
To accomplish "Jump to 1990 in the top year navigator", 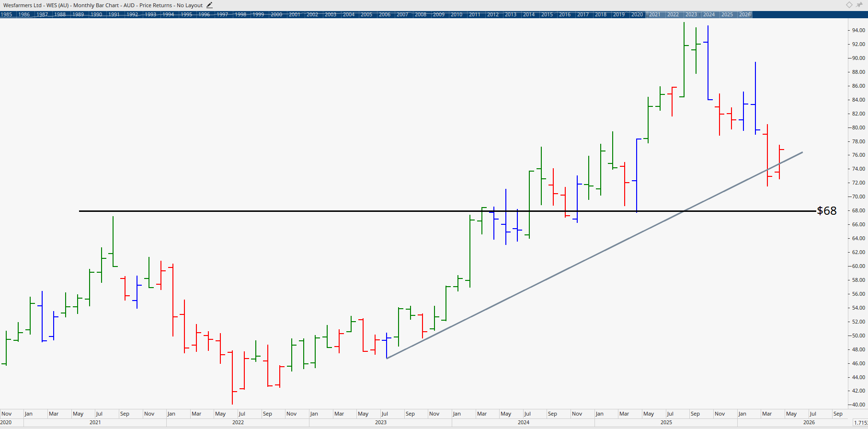I will click(x=96, y=14).
